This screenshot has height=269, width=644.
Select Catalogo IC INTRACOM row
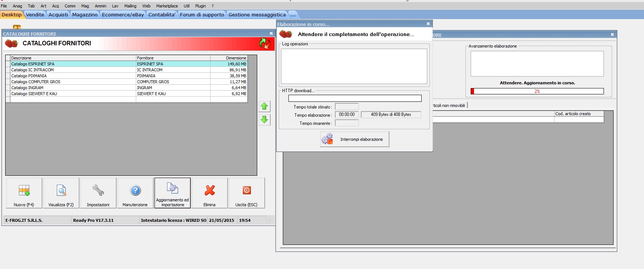tap(127, 70)
